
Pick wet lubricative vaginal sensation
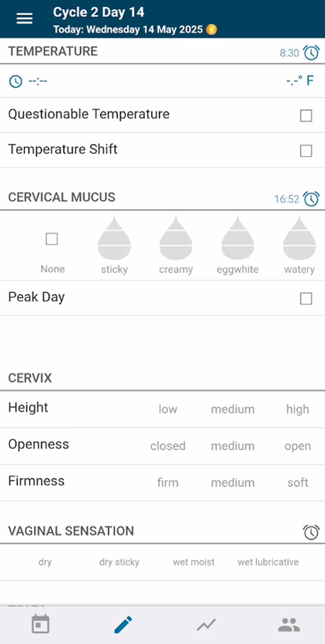(x=268, y=562)
